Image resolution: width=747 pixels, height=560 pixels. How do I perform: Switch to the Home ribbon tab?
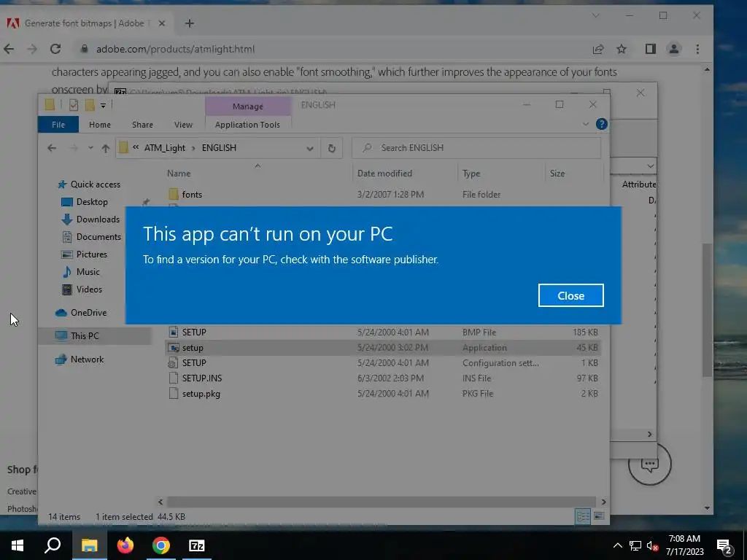(99, 124)
